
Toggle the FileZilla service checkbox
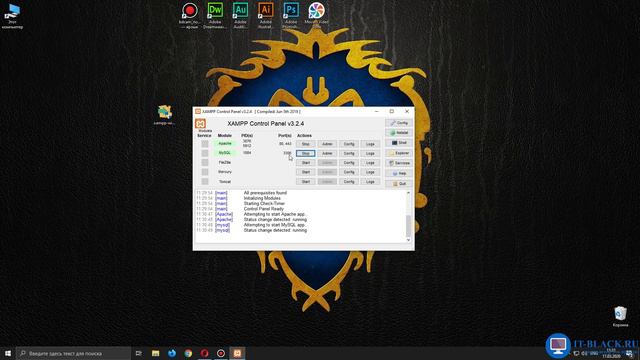tap(205, 162)
